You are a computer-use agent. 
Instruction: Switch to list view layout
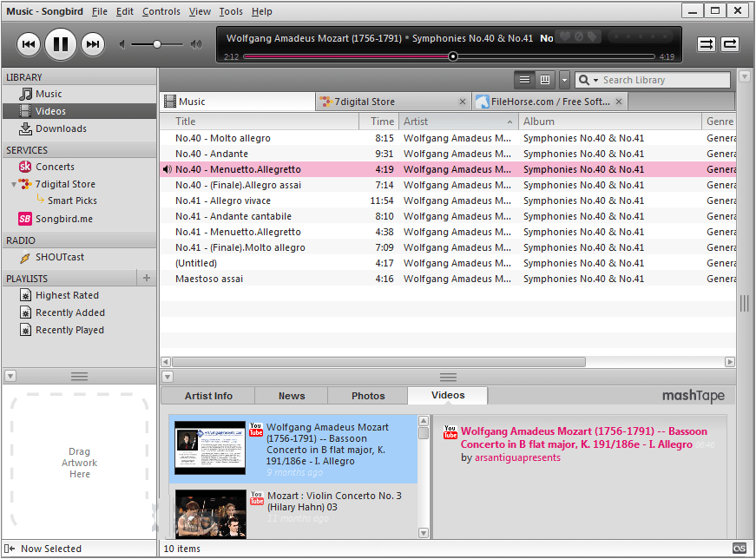tap(524, 80)
